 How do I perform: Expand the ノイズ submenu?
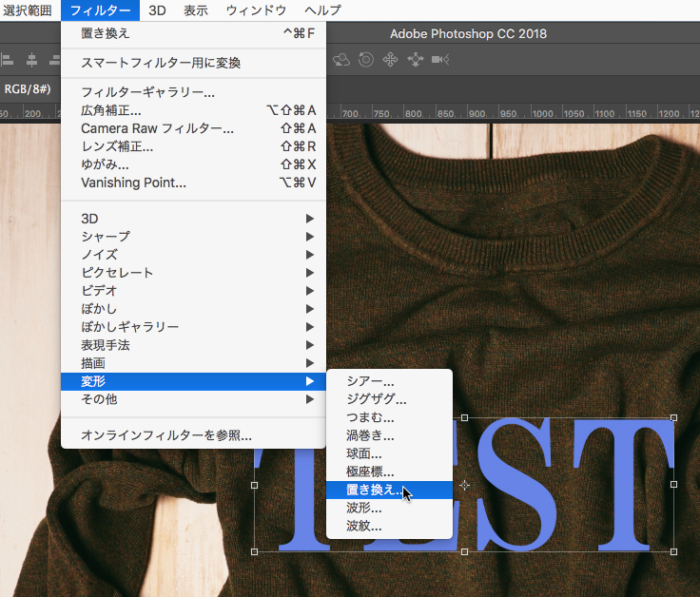[193, 255]
